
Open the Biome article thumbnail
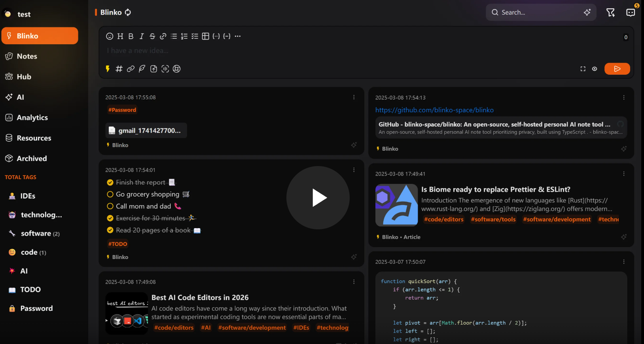coord(396,205)
